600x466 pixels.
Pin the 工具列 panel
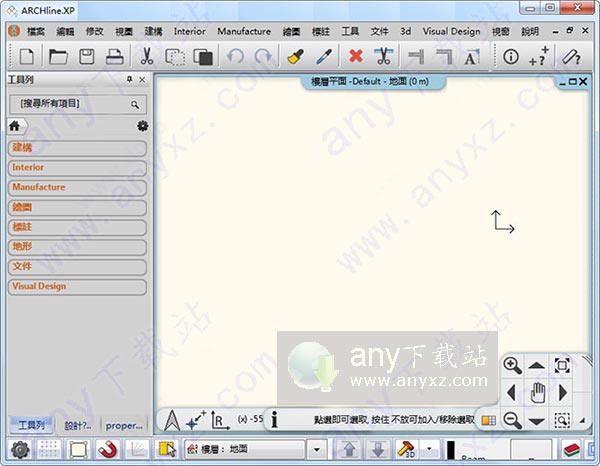(x=129, y=79)
